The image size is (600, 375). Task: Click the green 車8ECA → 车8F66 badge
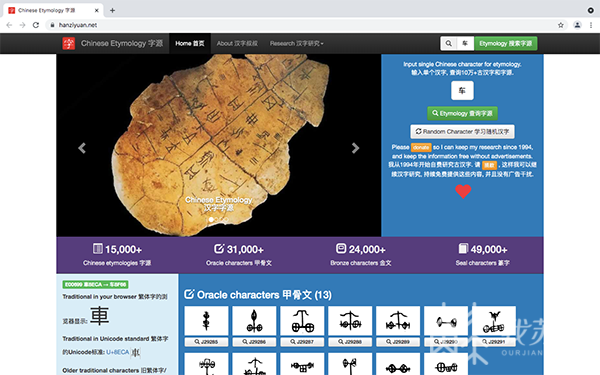(x=95, y=285)
